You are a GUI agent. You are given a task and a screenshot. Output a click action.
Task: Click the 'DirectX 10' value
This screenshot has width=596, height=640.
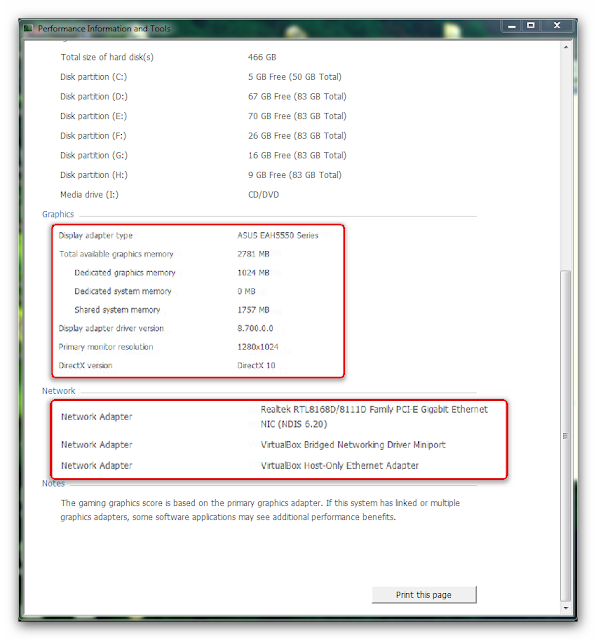coord(256,365)
